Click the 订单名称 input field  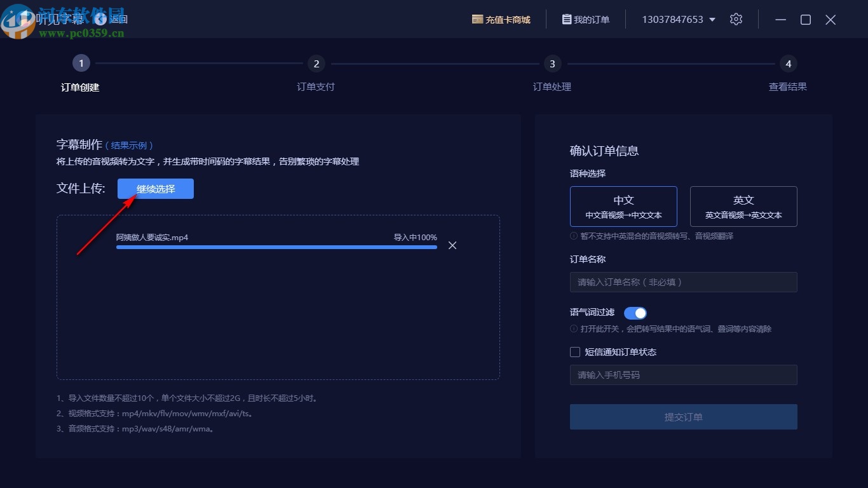pyautogui.click(x=684, y=282)
